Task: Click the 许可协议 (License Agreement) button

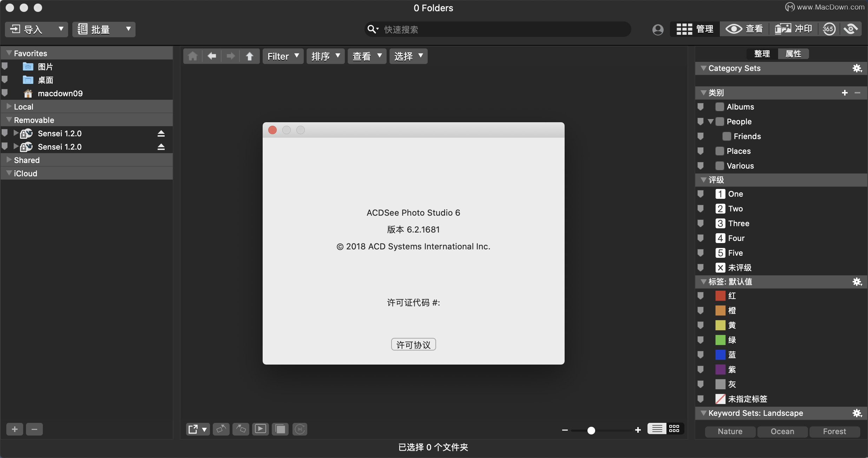Action: coord(413,344)
